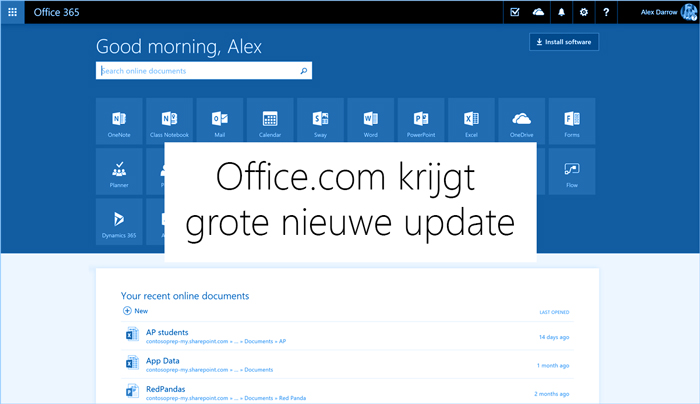Open the settings gear
The height and width of the screenshot is (404, 700).
pos(583,12)
